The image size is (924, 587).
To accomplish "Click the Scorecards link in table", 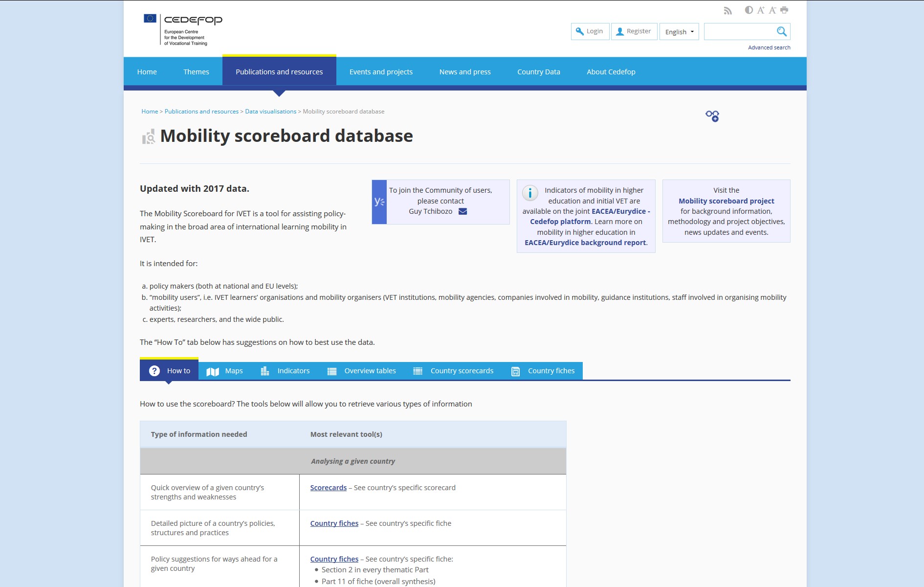I will click(x=328, y=488).
